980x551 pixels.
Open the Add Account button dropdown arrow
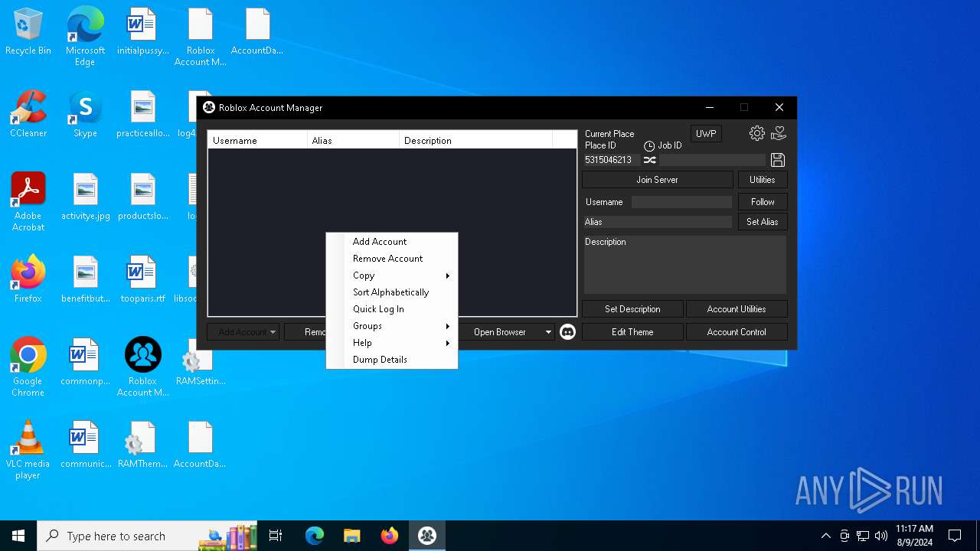pos(273,332)
